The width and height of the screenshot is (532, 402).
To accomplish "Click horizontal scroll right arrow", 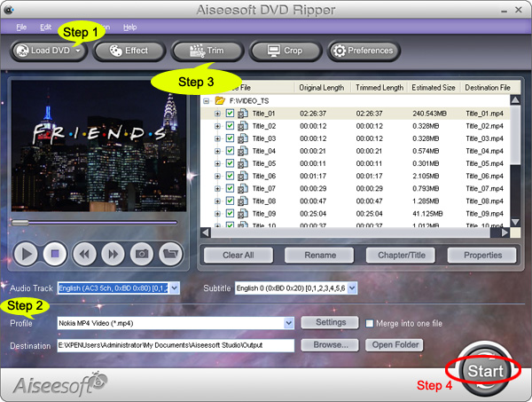I will pos(505,233).
